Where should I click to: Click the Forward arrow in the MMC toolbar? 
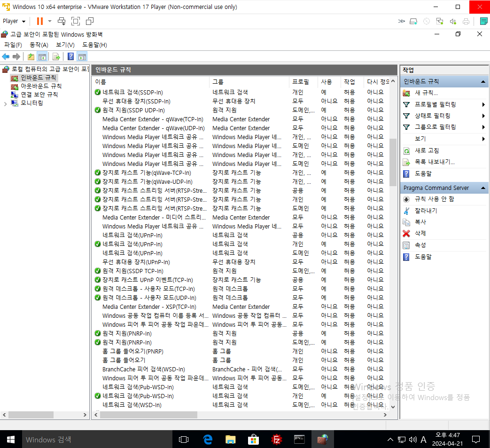16,56
